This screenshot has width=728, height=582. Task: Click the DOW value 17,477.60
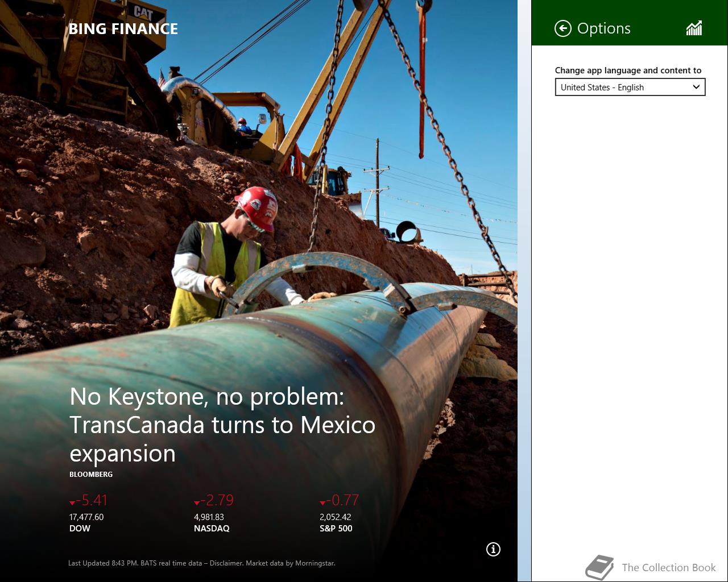click(86, 517)
